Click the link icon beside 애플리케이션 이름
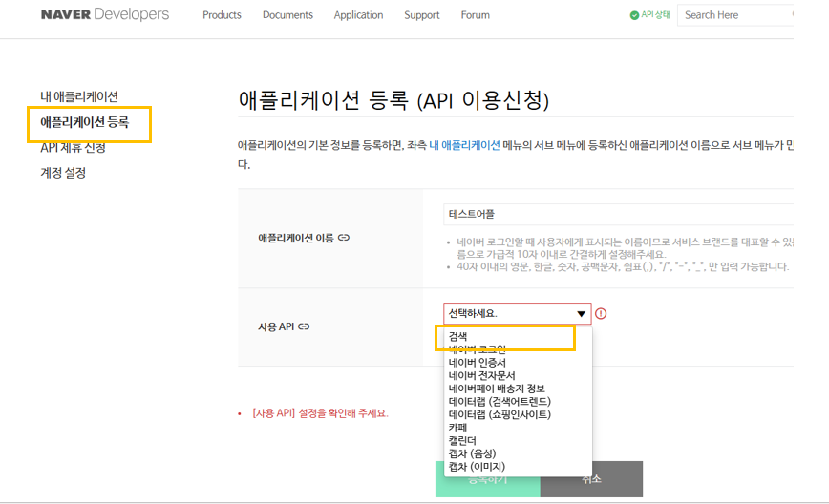This screenshot has width=829, height=504. [344, 238]
